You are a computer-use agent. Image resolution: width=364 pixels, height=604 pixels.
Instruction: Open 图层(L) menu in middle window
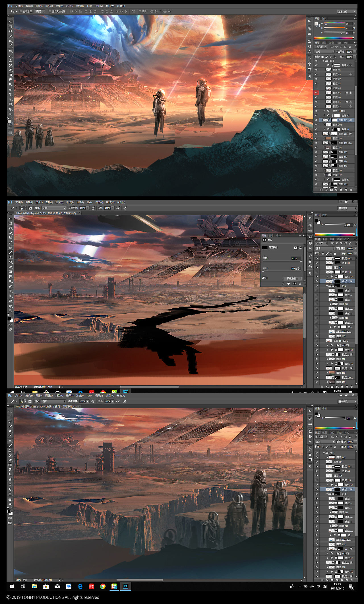point(49,202)
